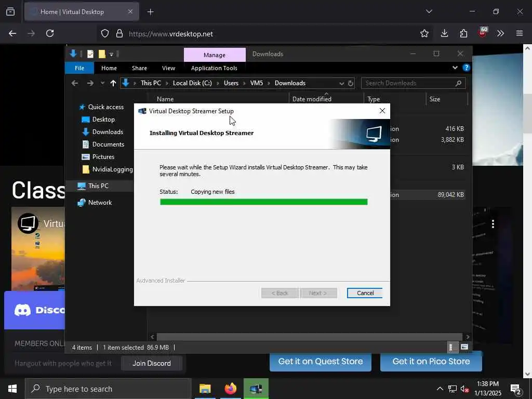Go back in Explorer navigation
This screenshot has width=532, height=399.
click(75, 83)
